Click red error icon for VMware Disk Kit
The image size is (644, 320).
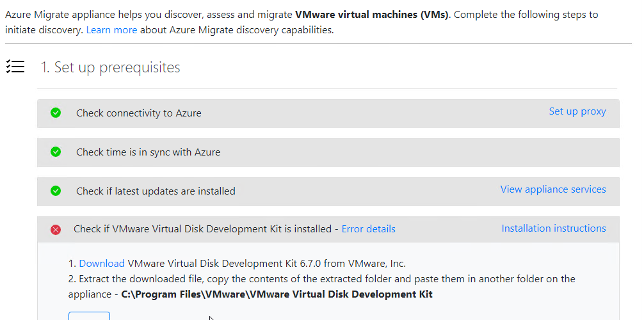[x=56, y=229]
